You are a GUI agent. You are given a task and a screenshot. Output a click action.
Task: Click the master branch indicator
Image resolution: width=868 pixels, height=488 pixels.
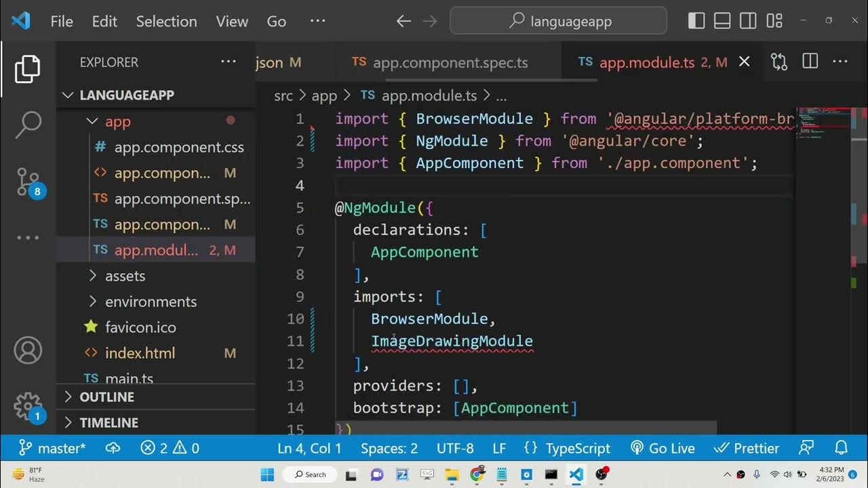click(x=52, y=448)
